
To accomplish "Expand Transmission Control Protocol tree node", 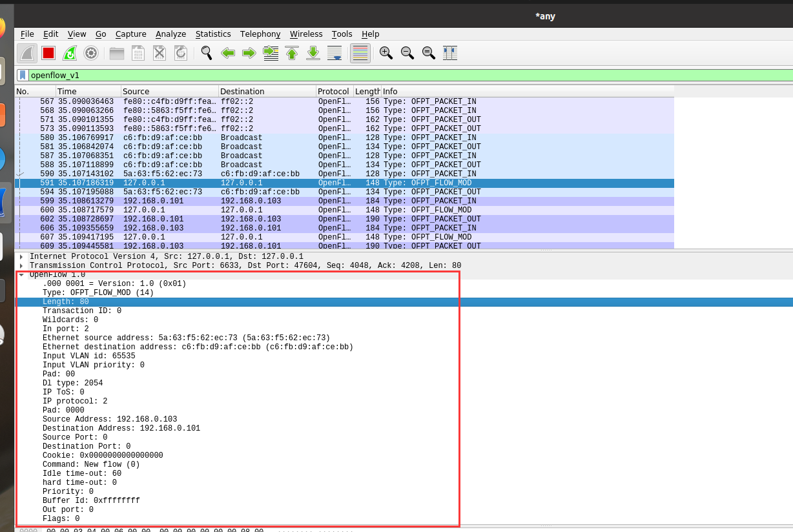I will [x=21, y=265].
